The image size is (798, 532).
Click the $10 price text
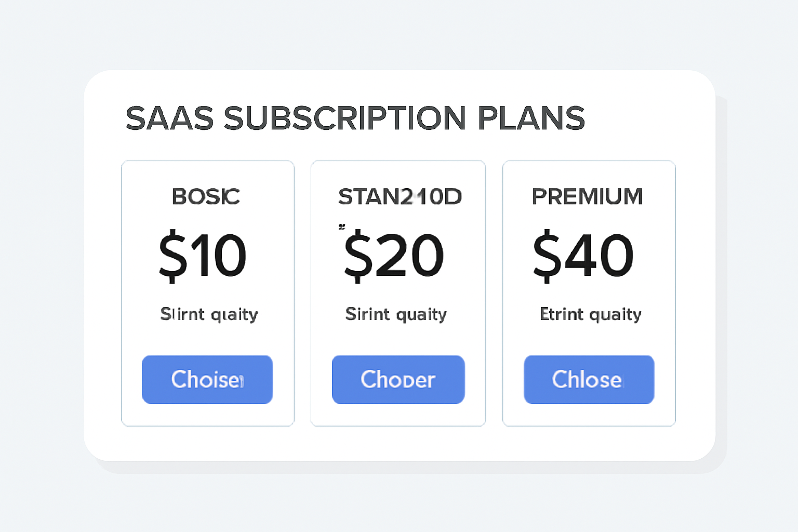(203, 256)
